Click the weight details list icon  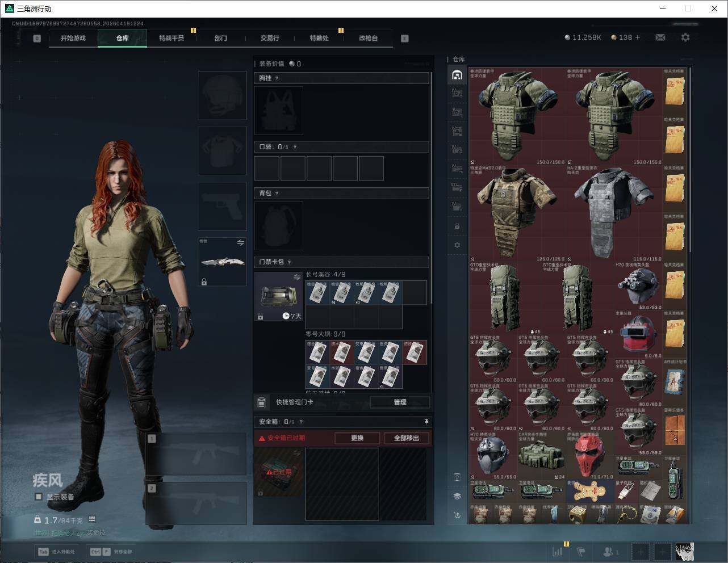tap(92, 519)
